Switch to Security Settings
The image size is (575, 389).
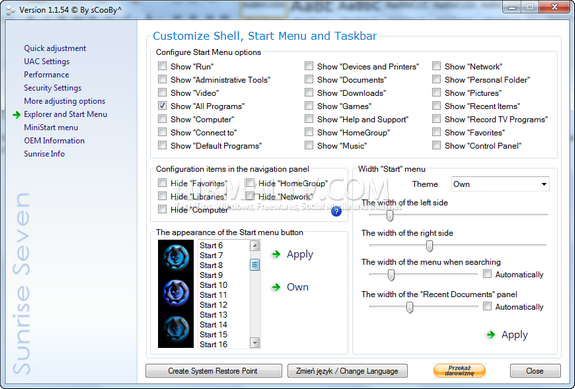(x=52, y=88)
